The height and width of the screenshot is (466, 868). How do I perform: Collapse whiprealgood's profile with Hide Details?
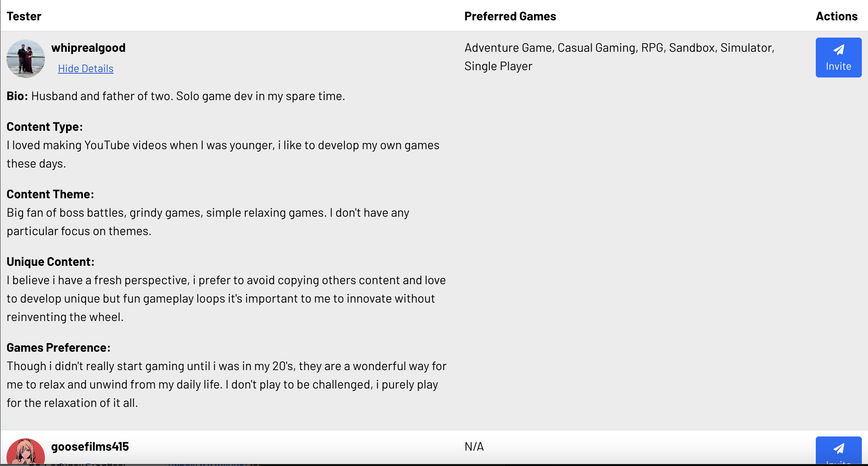coord(86,69)
